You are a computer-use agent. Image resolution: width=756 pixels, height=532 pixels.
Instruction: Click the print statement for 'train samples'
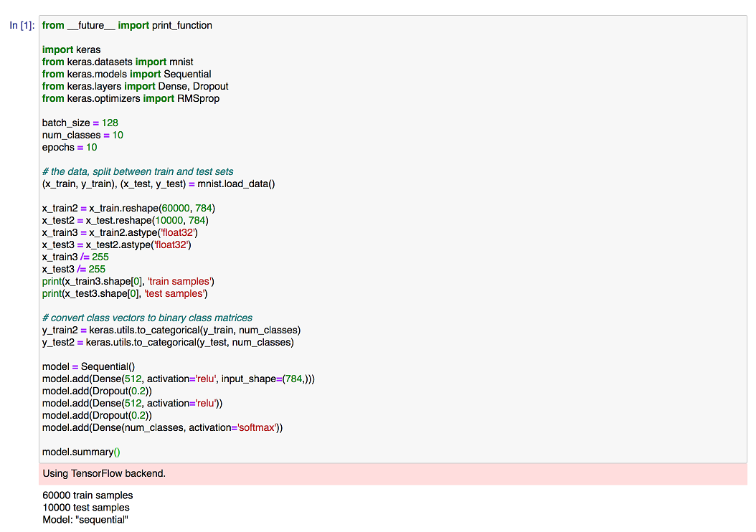tap(128, 282)
